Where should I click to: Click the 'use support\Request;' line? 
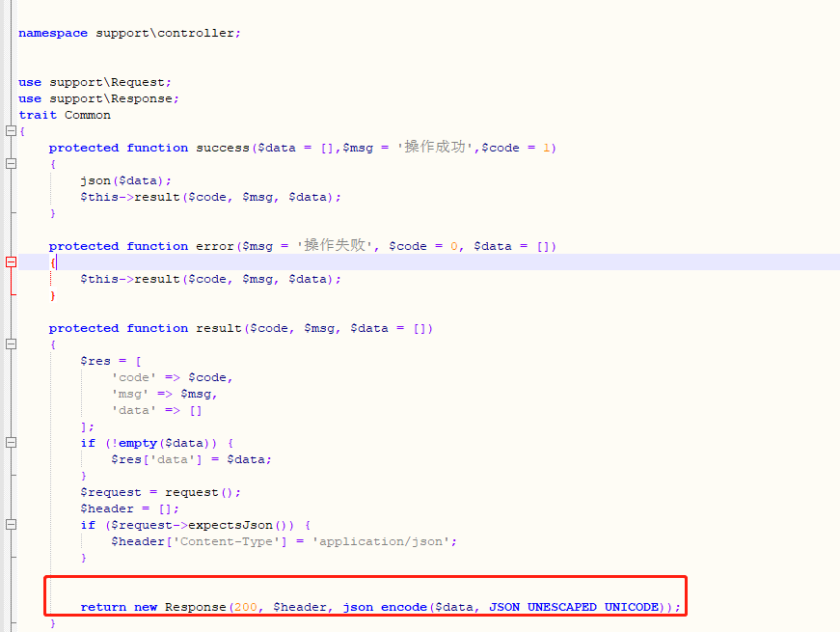tap(95, 83)
